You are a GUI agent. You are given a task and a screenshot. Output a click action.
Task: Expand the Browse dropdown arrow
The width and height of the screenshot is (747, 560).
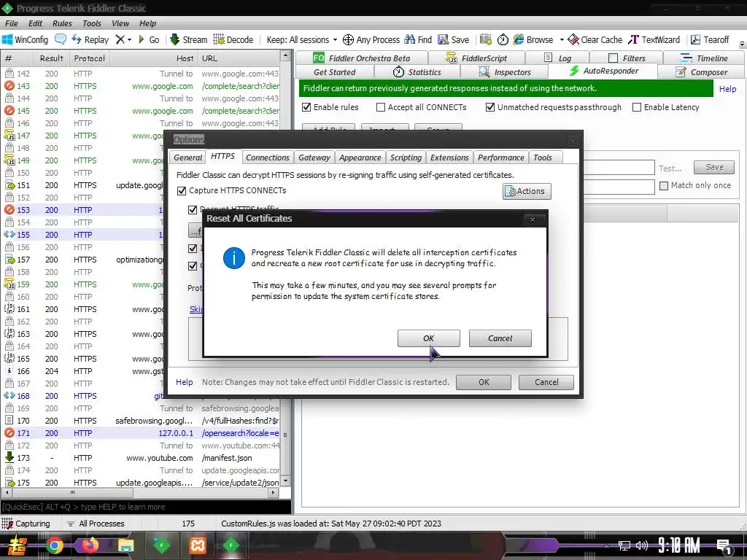click(x=562, y=40)
